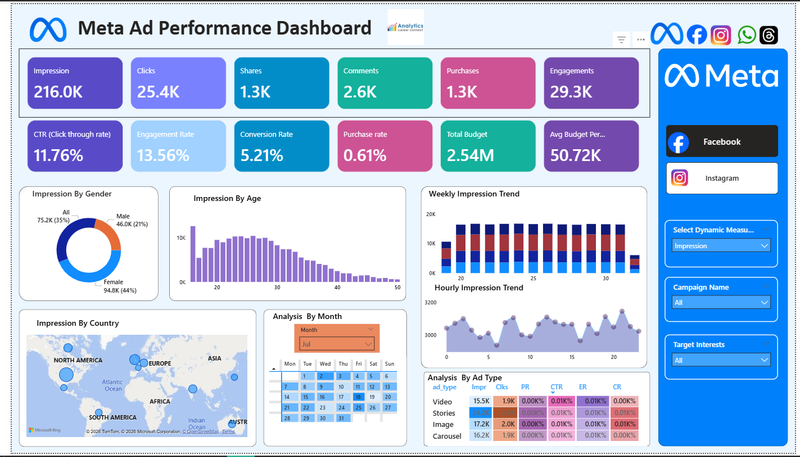Select calendar day 18
Image resolution: width=800 pixels, height=457 pixels.
[x=359, y=396]
